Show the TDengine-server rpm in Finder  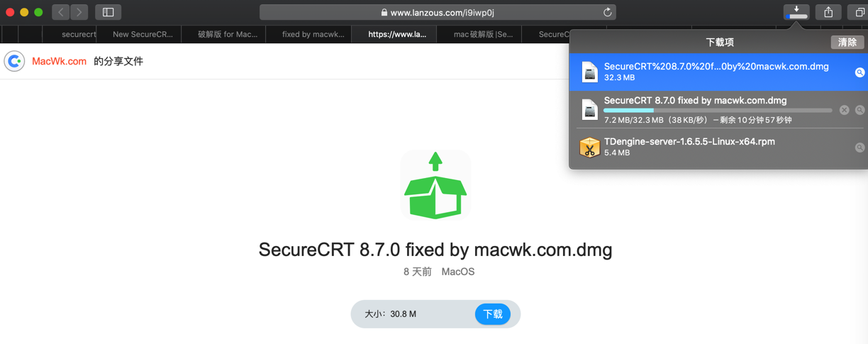(x=859, y=148)
